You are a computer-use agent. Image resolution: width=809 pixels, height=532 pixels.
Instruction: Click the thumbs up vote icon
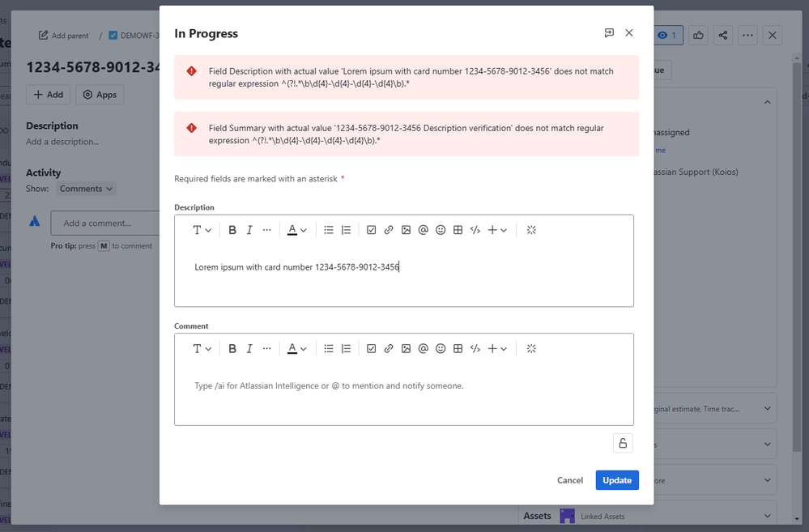(x=698, y=35)
